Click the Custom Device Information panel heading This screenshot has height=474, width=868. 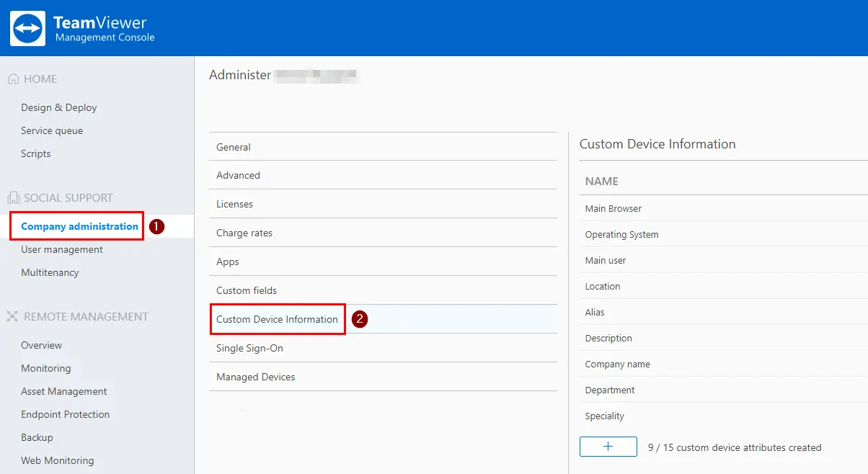point(657,144)
